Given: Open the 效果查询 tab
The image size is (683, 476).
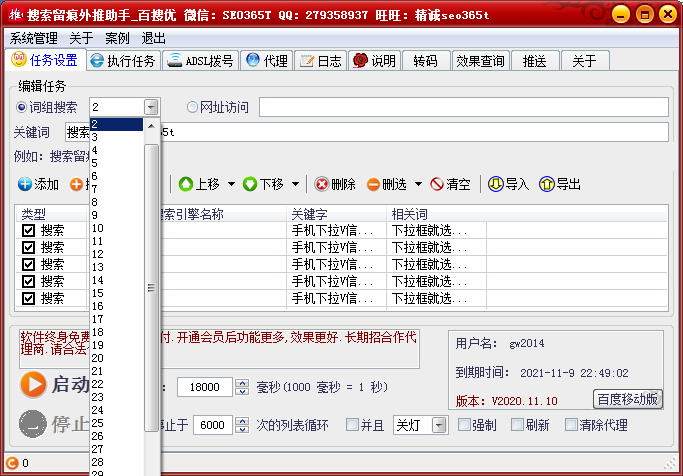Looking at the screenshot, I should point(480,61).
